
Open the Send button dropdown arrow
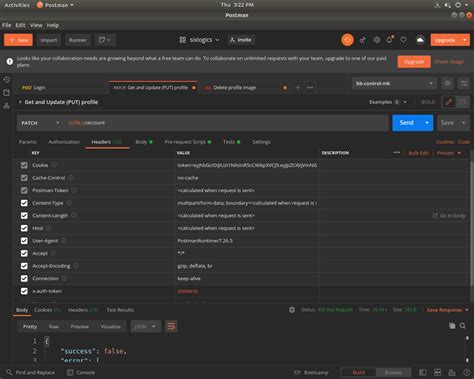tap(427, 123)
